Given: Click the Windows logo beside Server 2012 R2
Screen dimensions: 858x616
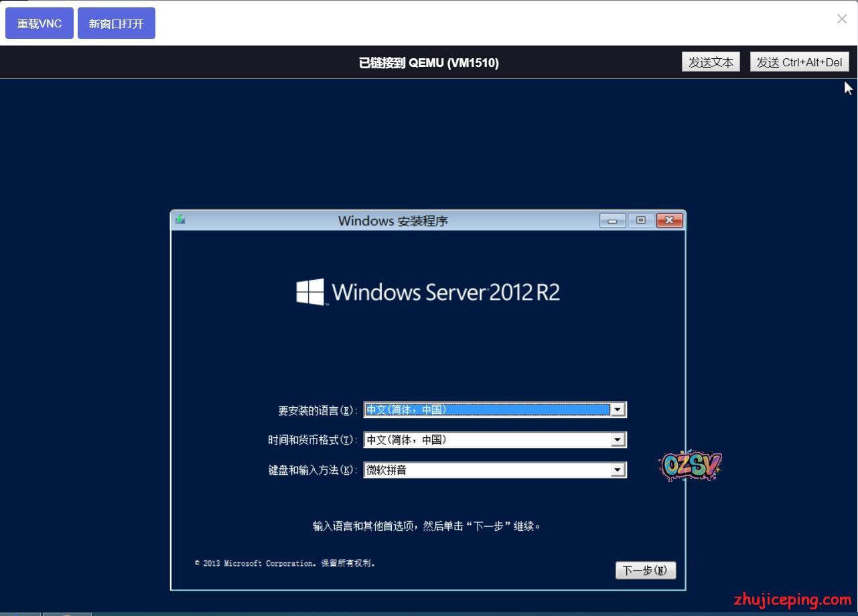Looking at the screenshot, I should click(x=310, y=293).
